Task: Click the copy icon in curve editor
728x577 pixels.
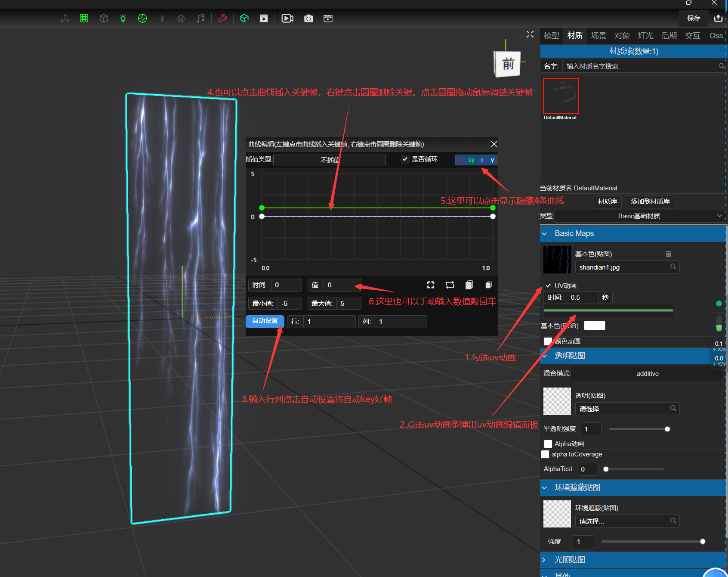Action: click(x=469, y=285)
